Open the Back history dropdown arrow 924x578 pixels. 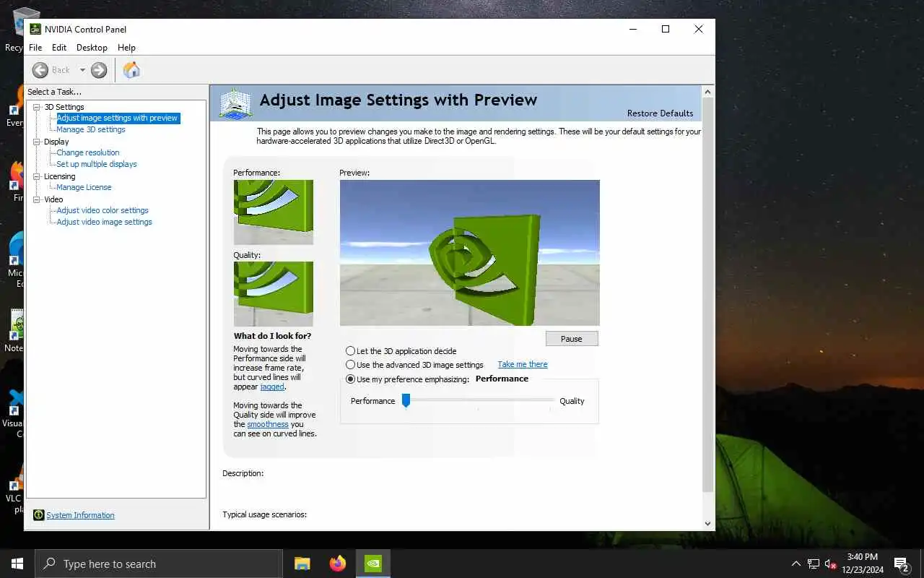click(x=82, y=70)
